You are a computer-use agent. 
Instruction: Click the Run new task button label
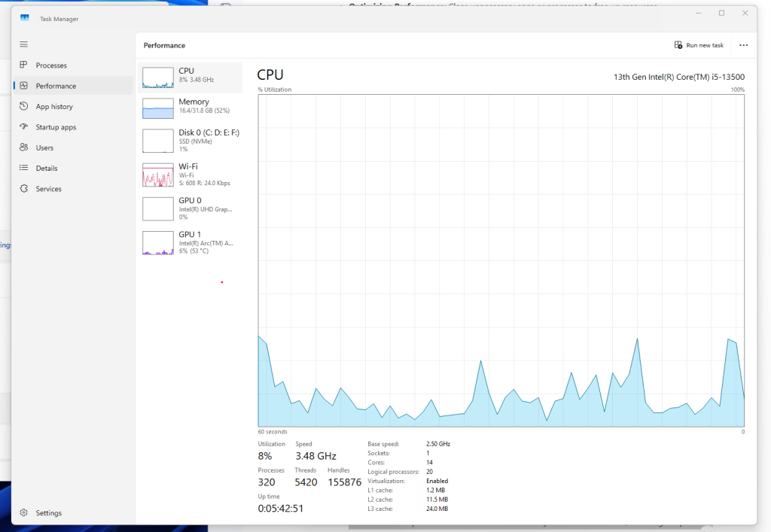pos(705,45)
